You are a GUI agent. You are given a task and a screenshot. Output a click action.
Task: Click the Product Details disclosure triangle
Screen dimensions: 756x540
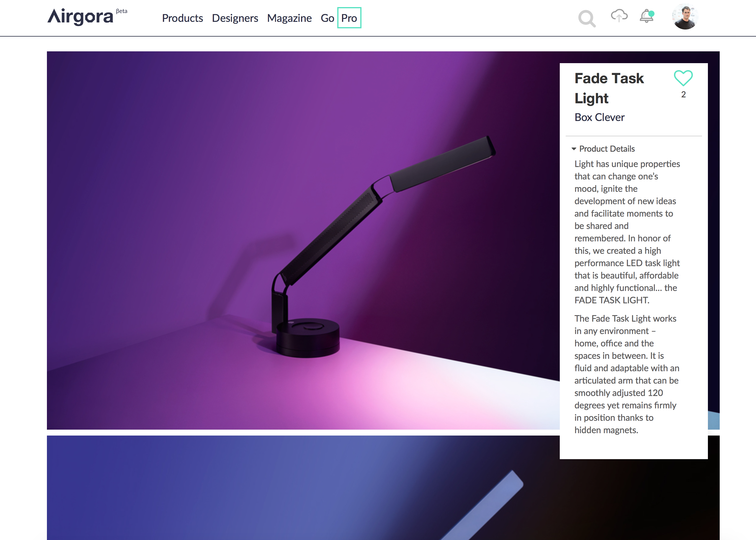(573, 149)
